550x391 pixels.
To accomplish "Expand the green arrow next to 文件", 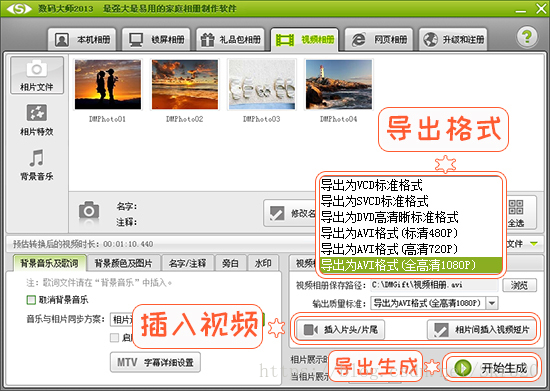I will click(534, 243).
